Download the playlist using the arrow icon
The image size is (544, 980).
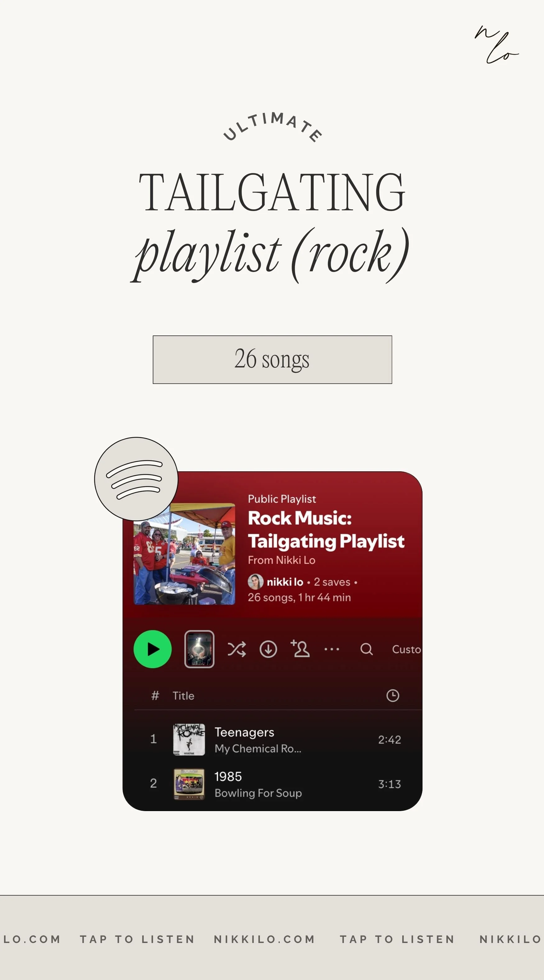pyautogui.click(x=268, y=649)
